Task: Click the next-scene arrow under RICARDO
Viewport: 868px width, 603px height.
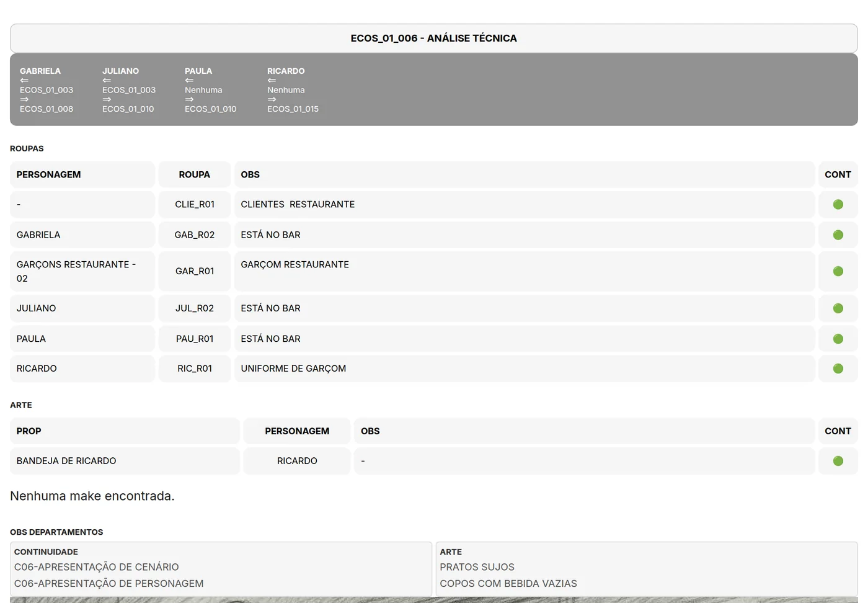Action: [x=272, y=99]
